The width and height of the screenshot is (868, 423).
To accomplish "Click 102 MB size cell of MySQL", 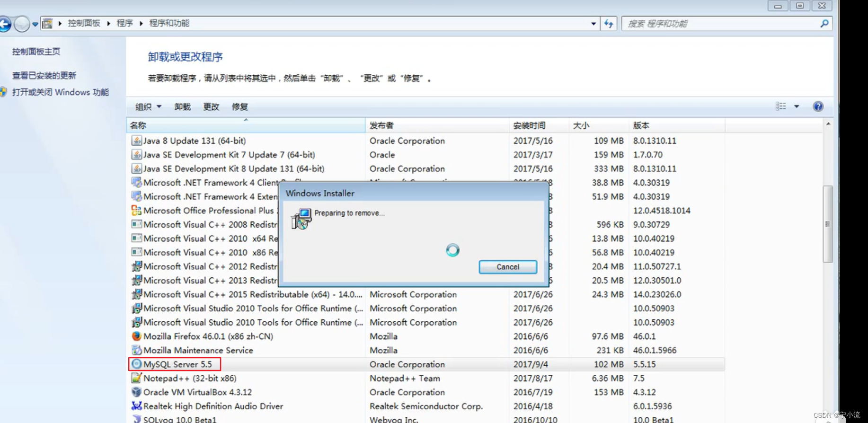I will pos(609,364).
